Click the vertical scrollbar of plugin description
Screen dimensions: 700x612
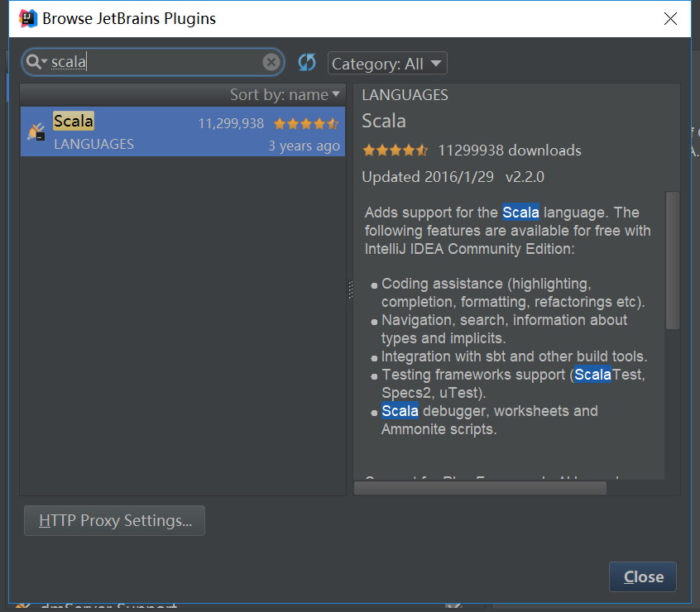[673, 261]
